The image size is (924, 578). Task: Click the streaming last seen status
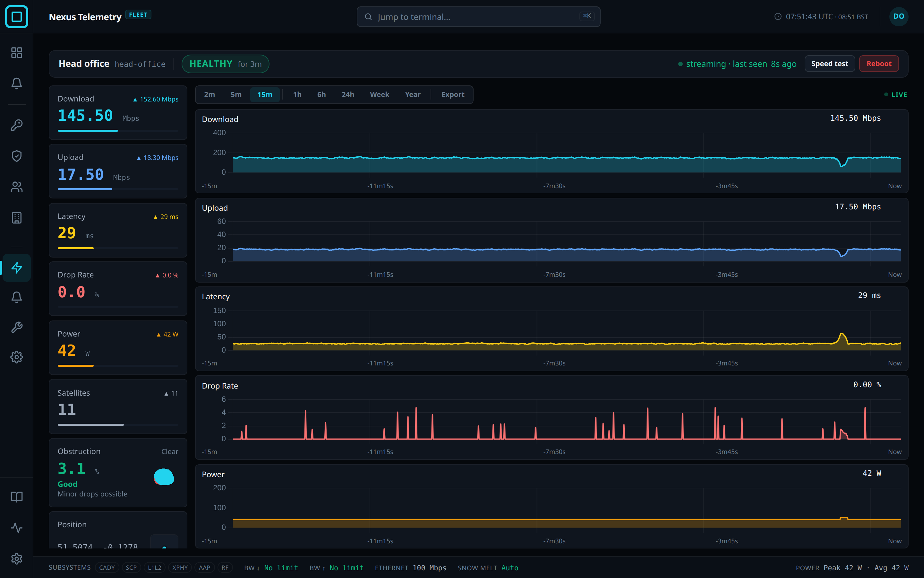[737, 64]
